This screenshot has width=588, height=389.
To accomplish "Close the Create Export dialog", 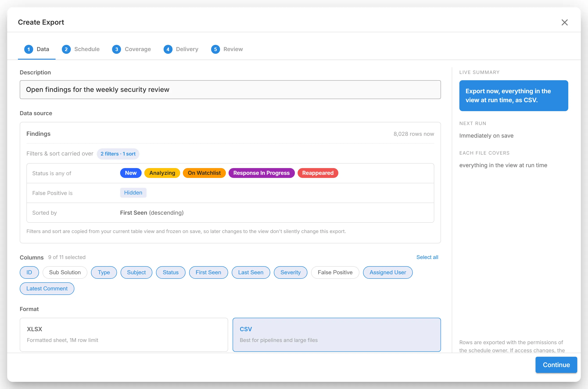I will (564, 22).
